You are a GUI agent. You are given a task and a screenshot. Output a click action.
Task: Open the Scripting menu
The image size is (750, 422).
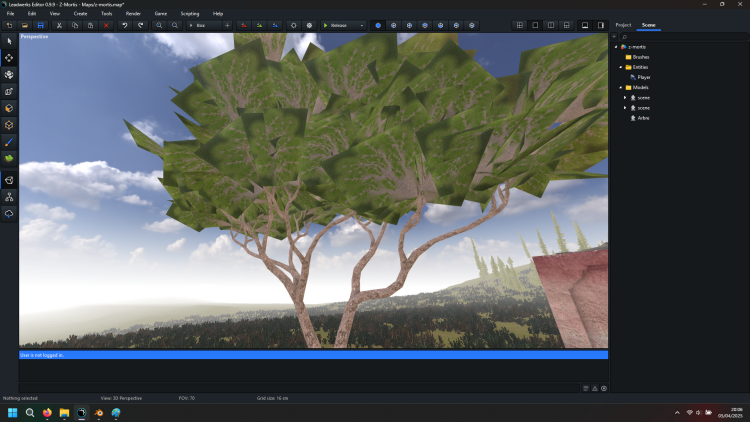coord(189,13)
